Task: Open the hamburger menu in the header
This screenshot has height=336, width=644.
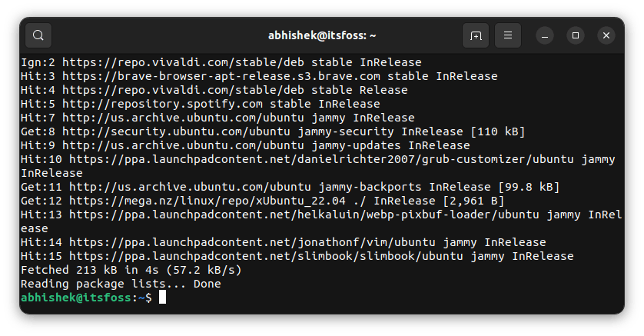Action: (x=508, y=35)
